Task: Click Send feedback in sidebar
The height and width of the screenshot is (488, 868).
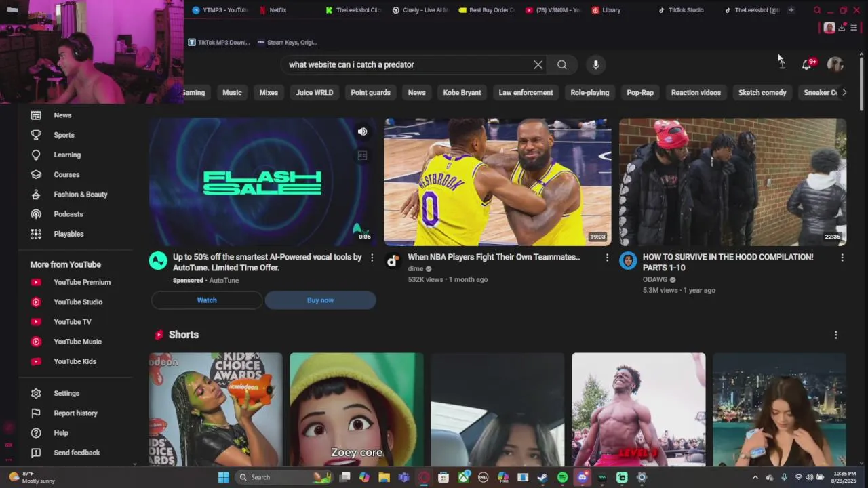Action: click(x=77, y=453)
